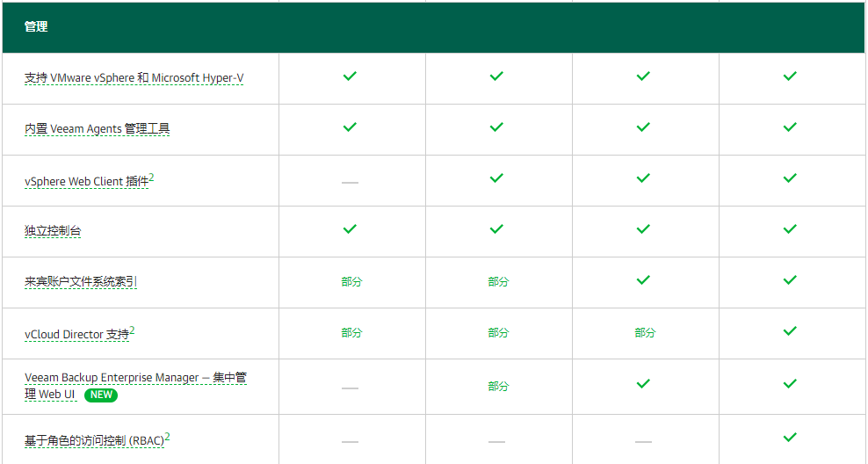868x464 pixels.
Task: Click the third-column checkmark in 独立控制台 row
Action: tap(643, 229)
